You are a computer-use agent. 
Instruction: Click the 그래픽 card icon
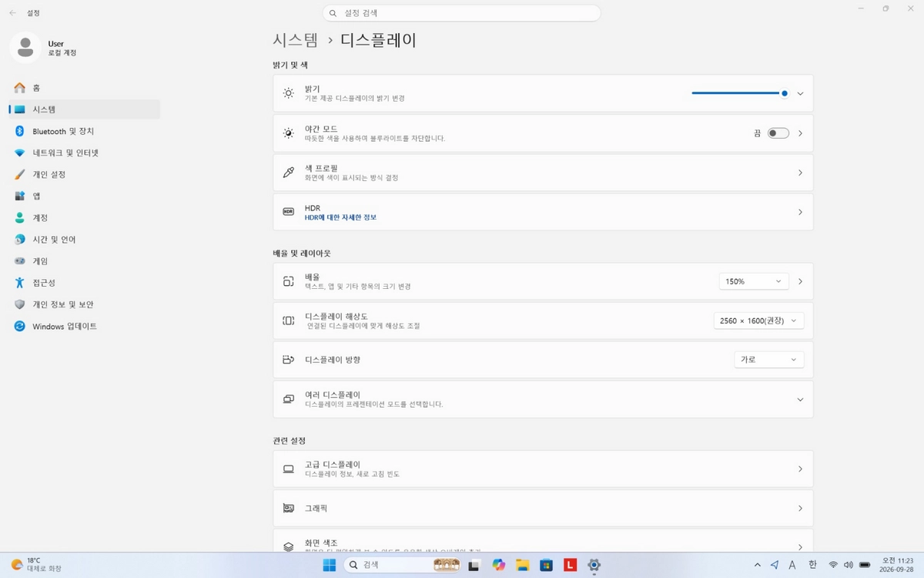coord(288,509)
